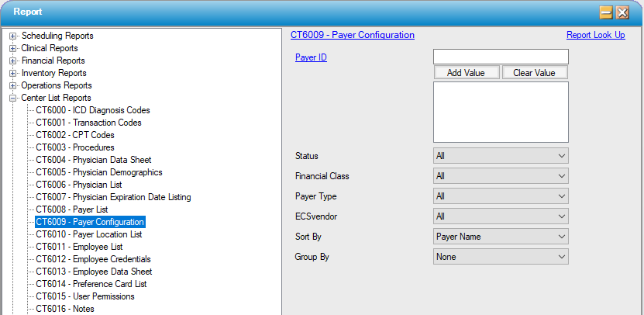The height and width of the screenshot is (315, 644).
Task: Click the Payer ID text input field
Action: (501, 57)
